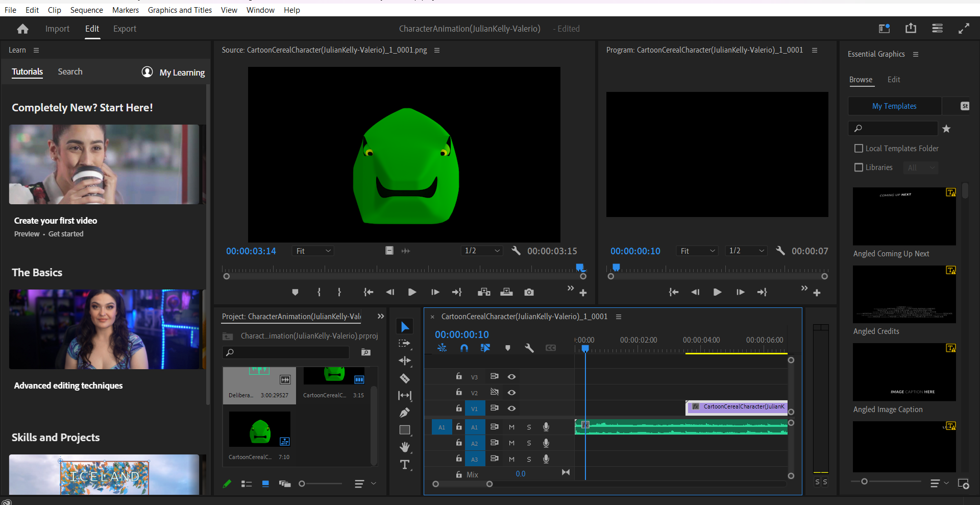Play the Program monitor sequence
This screenshot has height=505, width=980.
coord(717,292)
